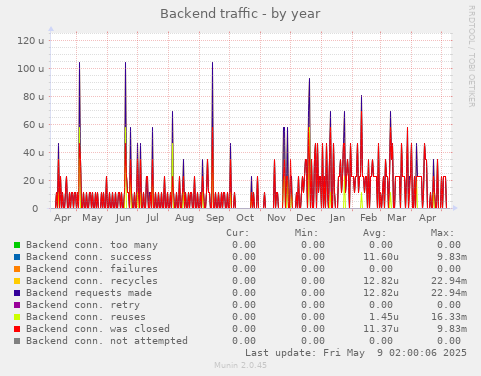Select the 'Backend conn. recycles' legend label
The image size is (481, 376).
tap(92, 281)
